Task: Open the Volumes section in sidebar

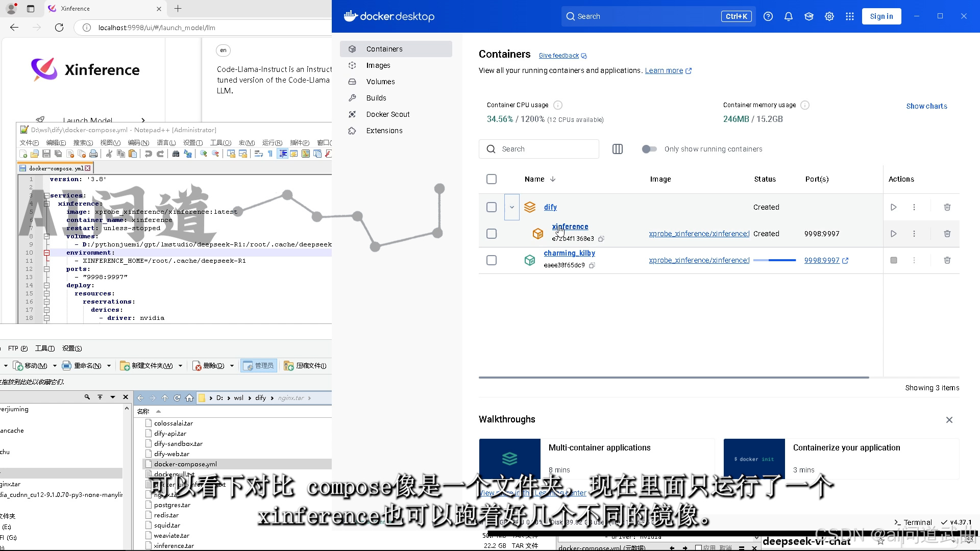Action: point(380,82)
